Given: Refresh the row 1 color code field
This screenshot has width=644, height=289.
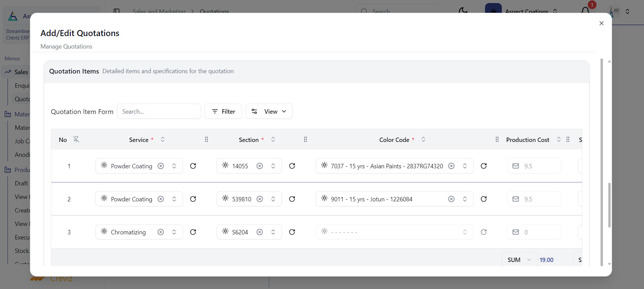Looking at the screenshot, I should click(x=484, y=166).
